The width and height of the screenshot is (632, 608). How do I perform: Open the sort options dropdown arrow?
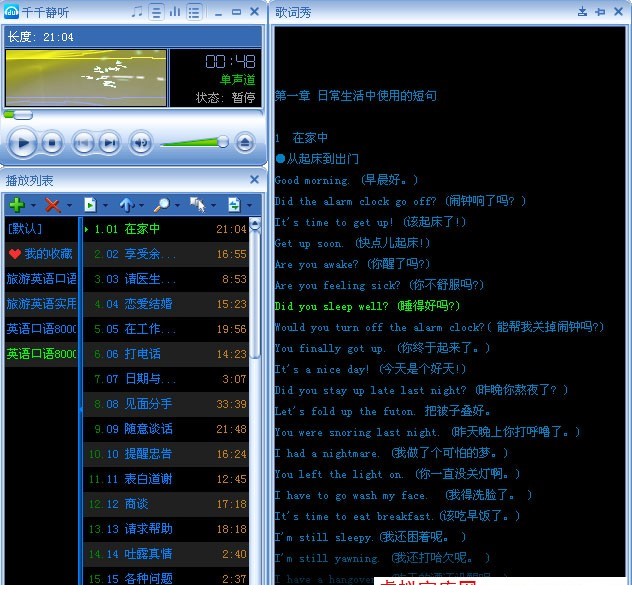coord(141,206)
